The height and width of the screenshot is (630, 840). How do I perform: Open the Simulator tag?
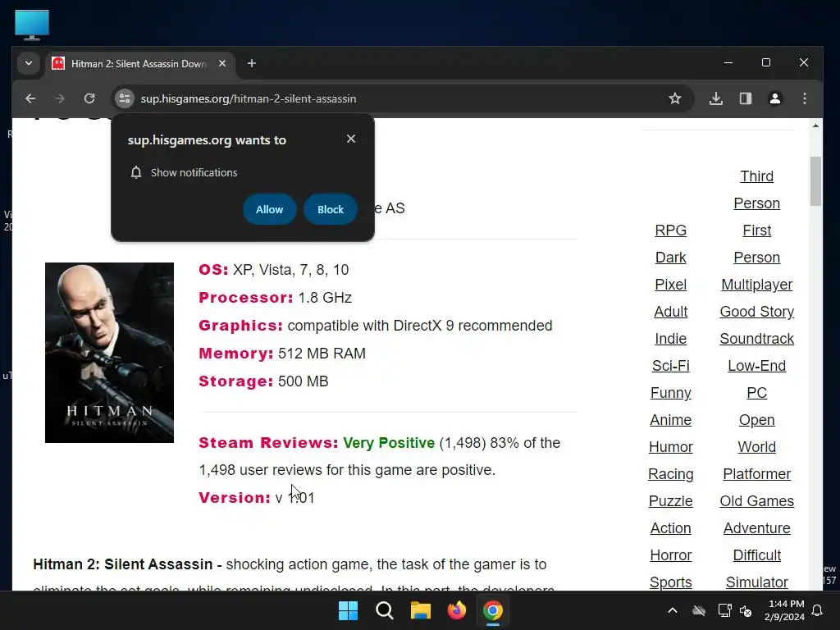(756, 582)
